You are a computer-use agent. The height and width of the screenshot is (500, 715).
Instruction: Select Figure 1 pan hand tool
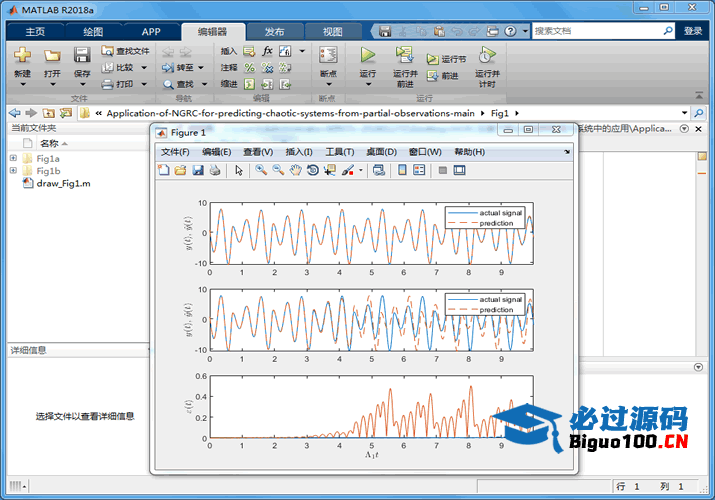coord(295,170)
